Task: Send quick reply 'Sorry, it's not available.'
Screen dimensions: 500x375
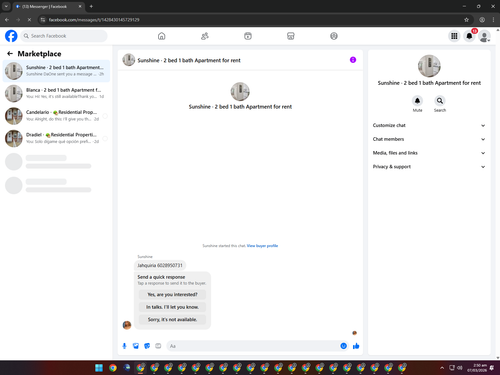Action: point(172,319)
